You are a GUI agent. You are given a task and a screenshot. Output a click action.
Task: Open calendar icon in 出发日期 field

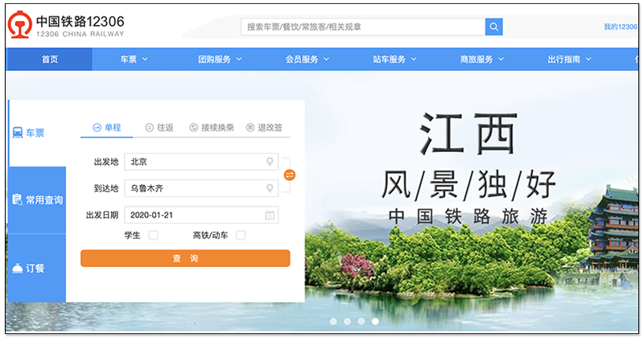click(x=270, y=215)
